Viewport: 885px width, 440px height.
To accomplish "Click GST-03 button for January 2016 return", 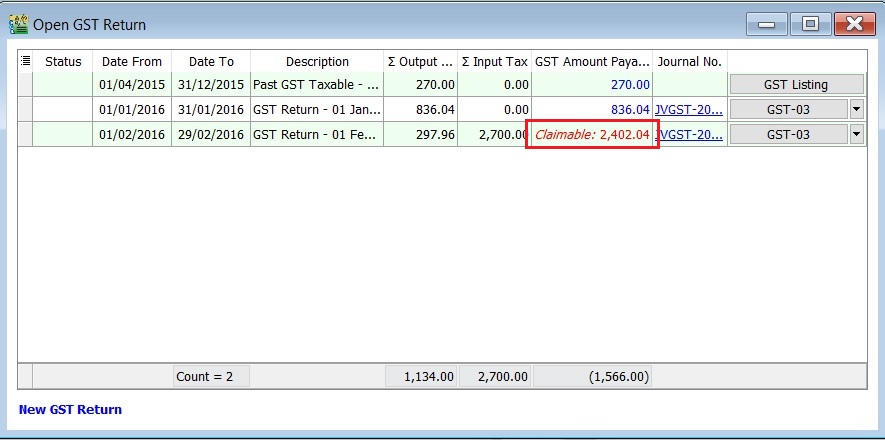I will (788, 109).
